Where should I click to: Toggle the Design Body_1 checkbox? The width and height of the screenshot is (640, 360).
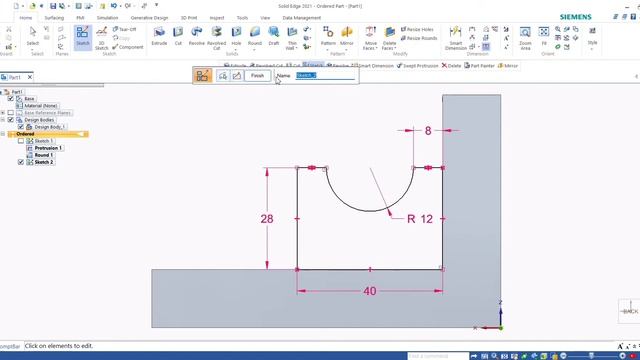pos(20,127)
